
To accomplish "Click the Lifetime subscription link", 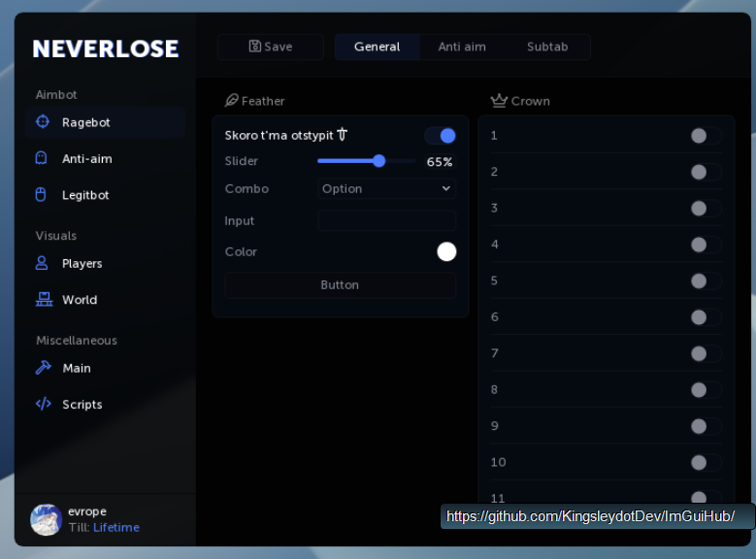I will click(116, 527).
